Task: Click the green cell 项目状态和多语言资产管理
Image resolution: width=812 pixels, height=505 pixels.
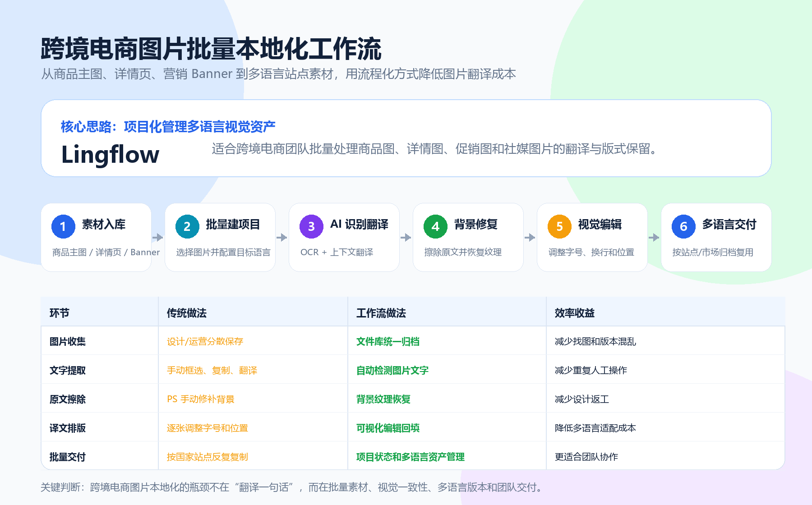Action: 410,457
